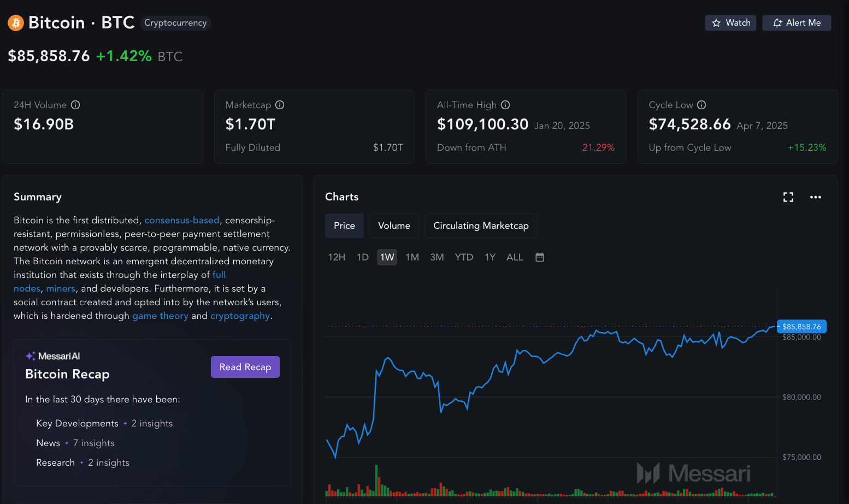Follow the game theory link
Viewport: 849px width, 504px height.
point(160,316)
